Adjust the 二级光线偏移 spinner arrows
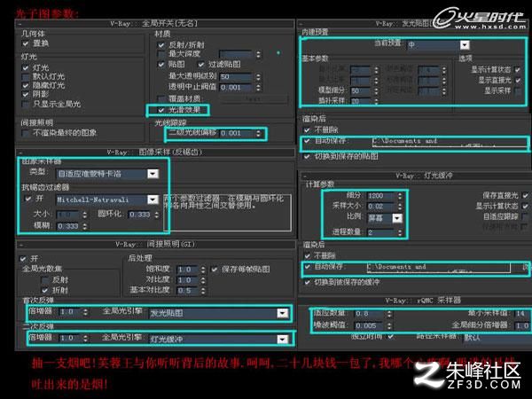Image resolution: width=532 pixels, height=399 pixels. [x=259, y=133]
